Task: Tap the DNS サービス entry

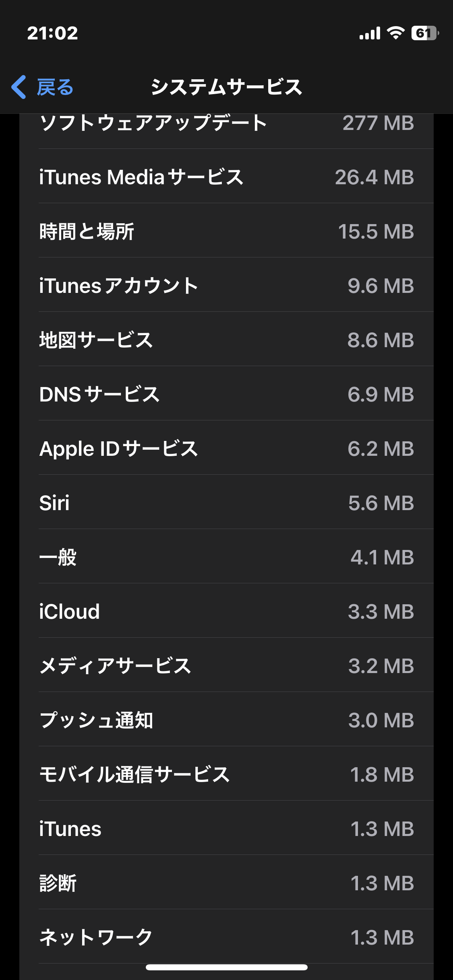Action: pyautogui.click(x=226, y=394)
